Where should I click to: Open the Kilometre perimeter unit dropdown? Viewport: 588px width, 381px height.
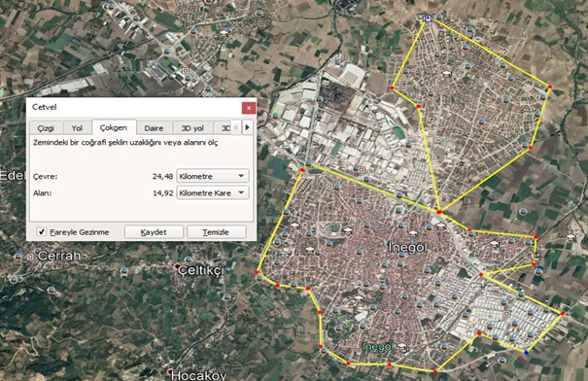(212, 176)
